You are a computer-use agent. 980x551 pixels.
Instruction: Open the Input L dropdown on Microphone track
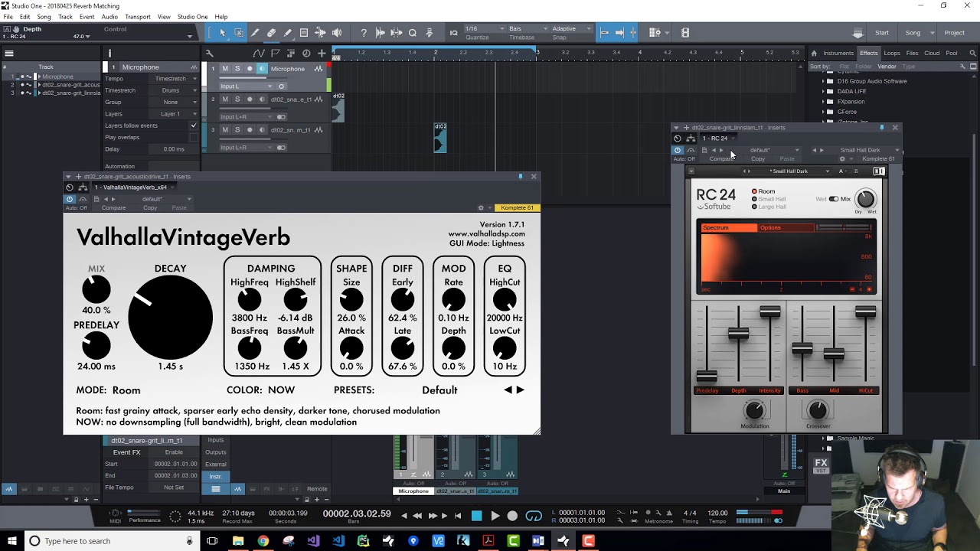coord(246,86)
